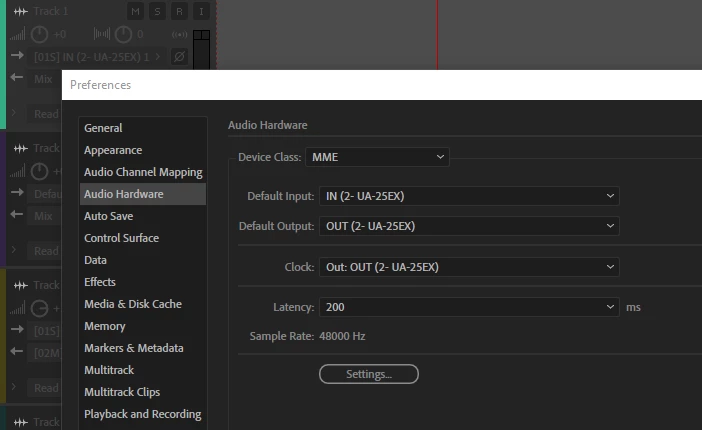Open the General preferences category
The image size is (702, 430).
tap(143, 128)
